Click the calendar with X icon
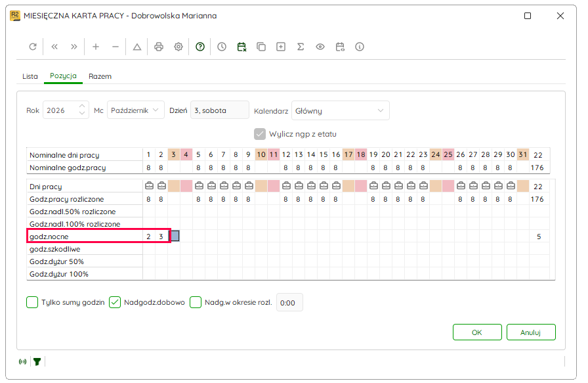Image resolution: width=588 pixels, height=383 pixels. pos(241,47)
